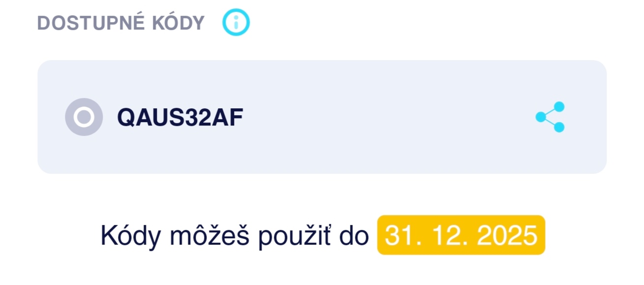
Task: Select the QAUS32AF radio button
Action: pos(84,117)
